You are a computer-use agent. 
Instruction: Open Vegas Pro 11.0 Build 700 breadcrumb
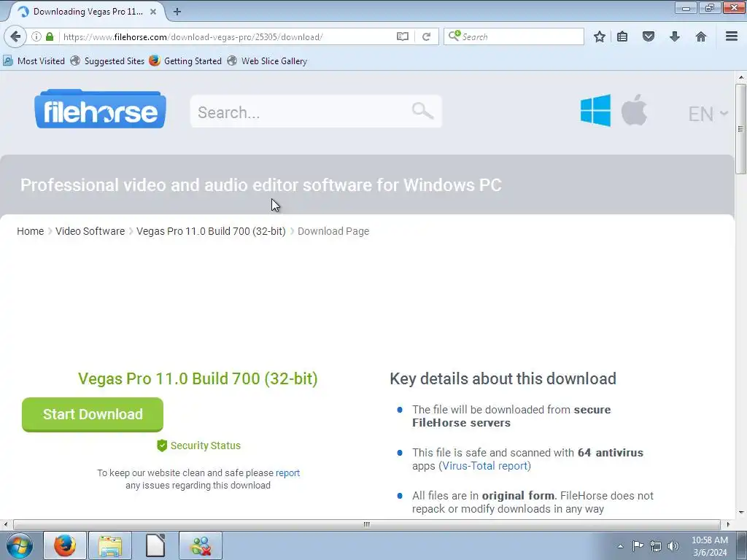(211, 231)
